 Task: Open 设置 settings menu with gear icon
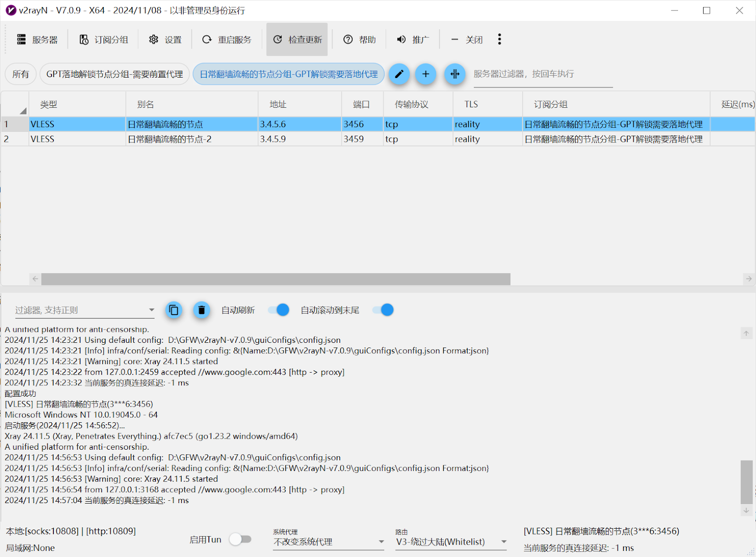pos(165,40)
